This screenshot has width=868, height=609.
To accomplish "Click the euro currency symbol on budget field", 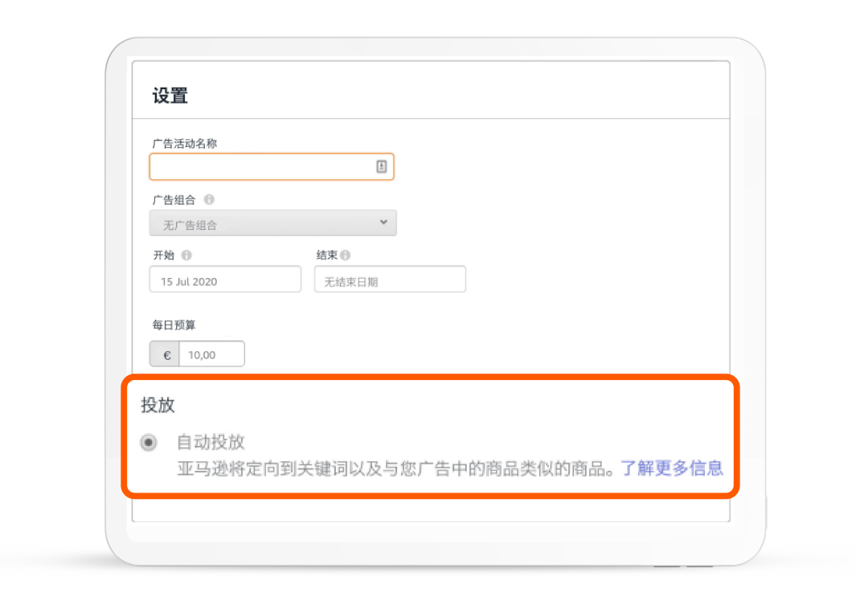I will (x=165, y=354).
